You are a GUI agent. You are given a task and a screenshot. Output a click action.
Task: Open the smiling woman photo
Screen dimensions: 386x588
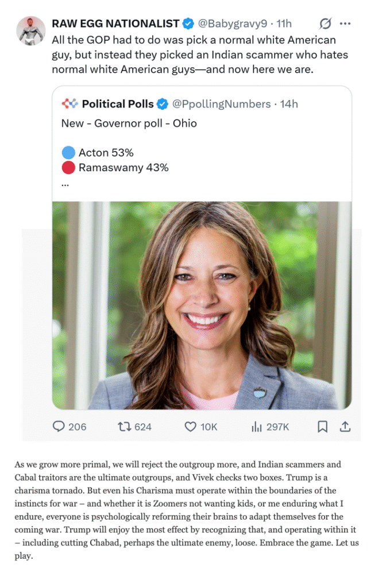coord(202,305)
